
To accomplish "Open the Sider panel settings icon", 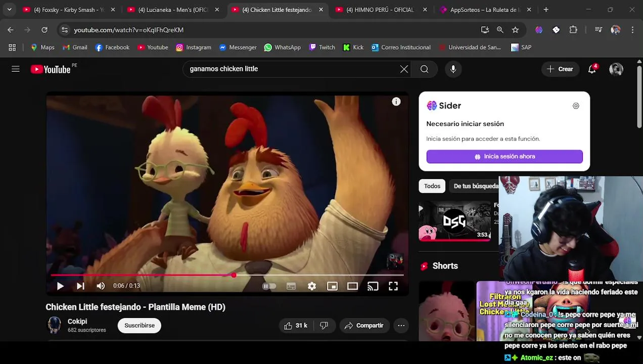I will pyautogui.click(x=576, y=106).
